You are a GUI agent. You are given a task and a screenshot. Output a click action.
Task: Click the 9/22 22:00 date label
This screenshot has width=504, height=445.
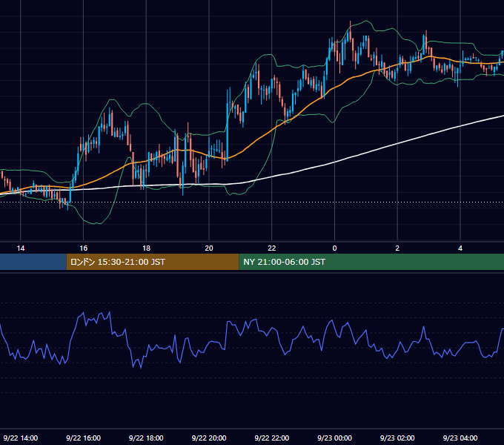coord(272,438)
